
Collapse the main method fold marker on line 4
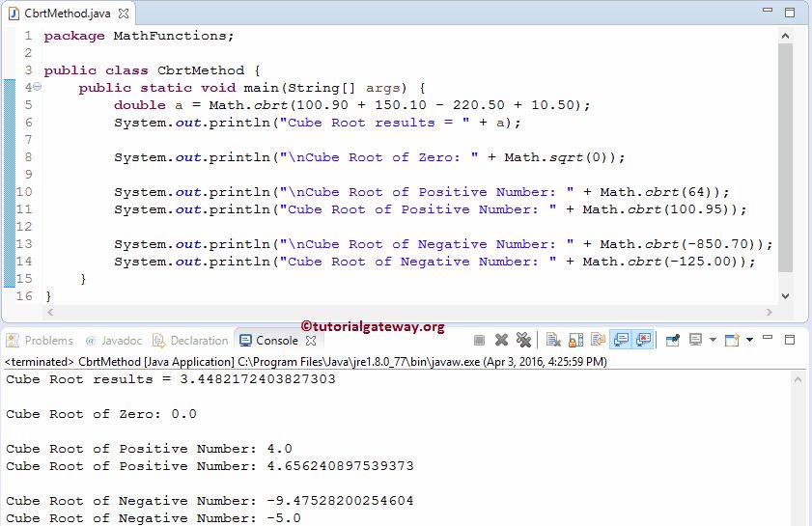tap(38, 87)
